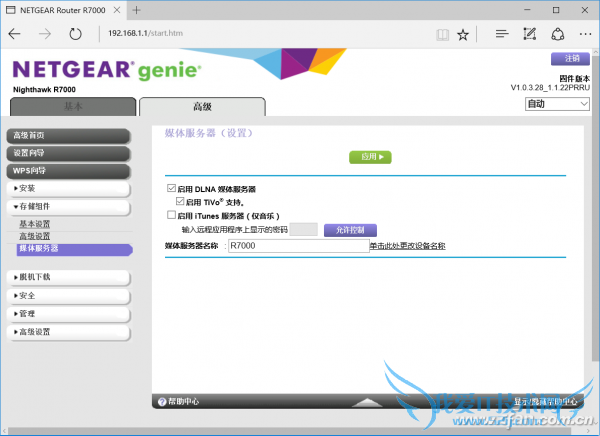Open browser More actions ellipsis

[x=585, y=34]
